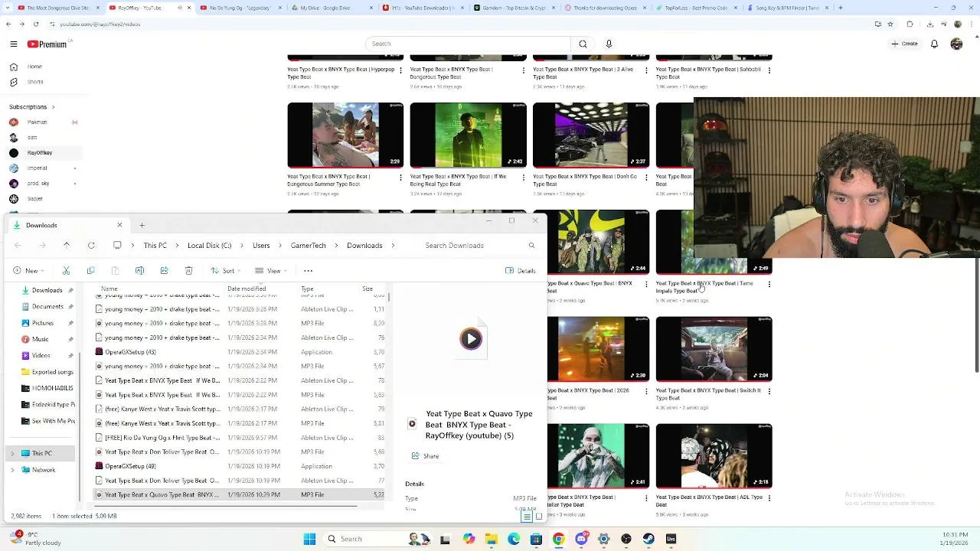Screen dimensions: 980x551
Task: Select the Exported songs folder in sidebar
Action: coord(46,372)
